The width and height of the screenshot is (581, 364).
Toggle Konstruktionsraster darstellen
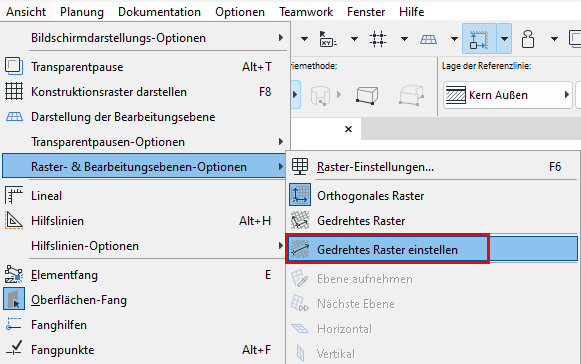(x=145, y=92)
